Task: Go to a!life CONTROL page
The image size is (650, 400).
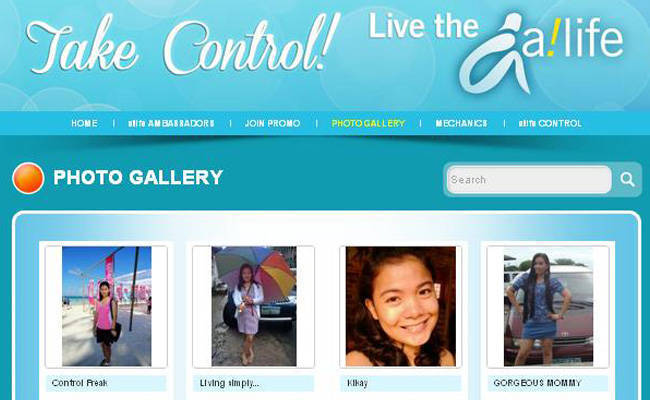Action: pos(550,123)
